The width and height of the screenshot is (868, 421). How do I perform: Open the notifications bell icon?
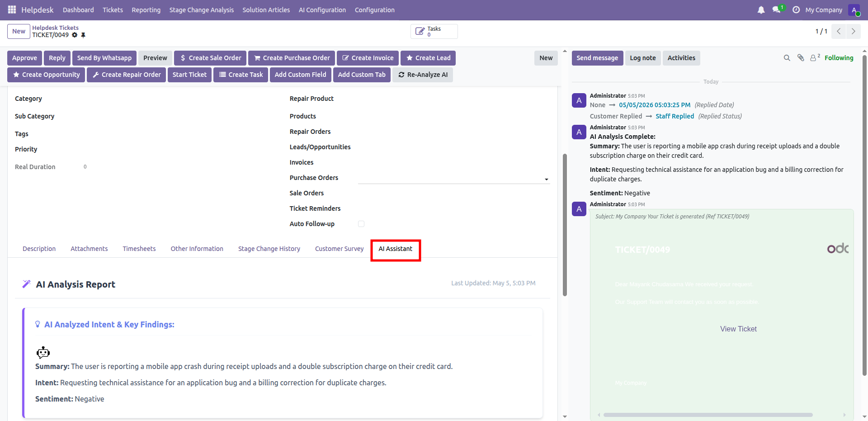(x=761, y=10)
